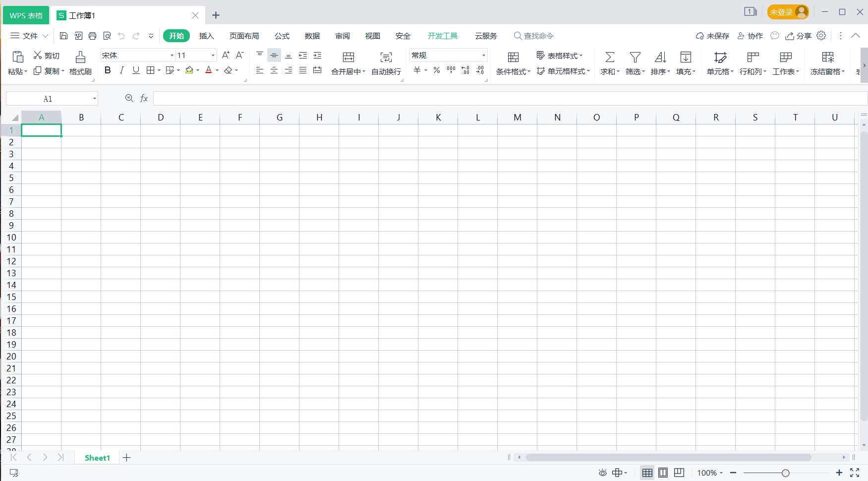Image resolution: width=868 pixels, height=481 pixels.
Task: Open the Name Box A1 dropdown arrow
Action: click(x=94, y=99)
